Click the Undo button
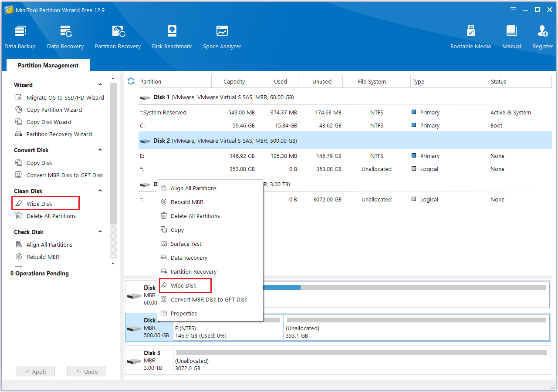 tap(87, 372)
